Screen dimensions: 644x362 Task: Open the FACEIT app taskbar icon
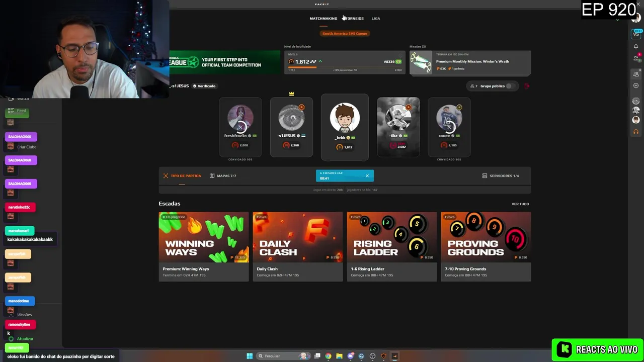point(394,356)
